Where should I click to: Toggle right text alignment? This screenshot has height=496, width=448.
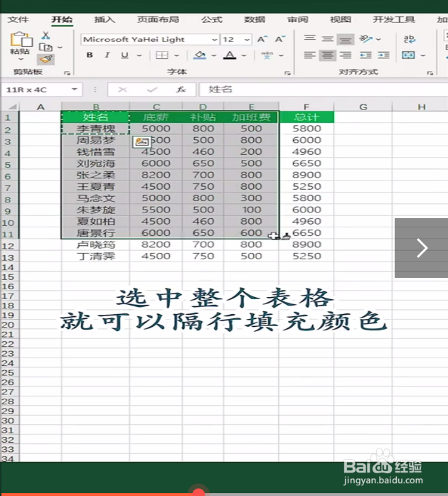point(346,55)
